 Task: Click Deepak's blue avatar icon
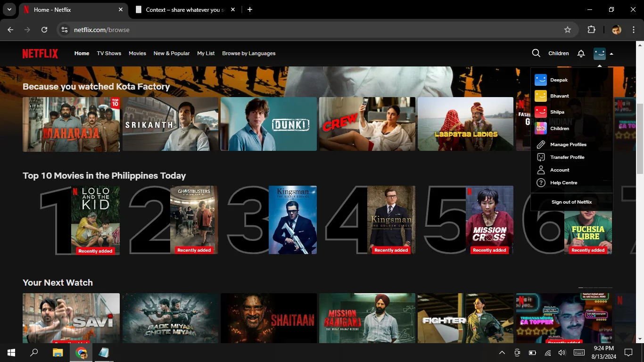click(x=541, y=80)
